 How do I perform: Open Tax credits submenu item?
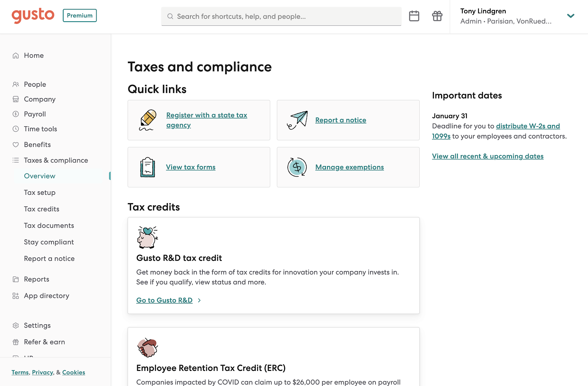coord(42,209)
